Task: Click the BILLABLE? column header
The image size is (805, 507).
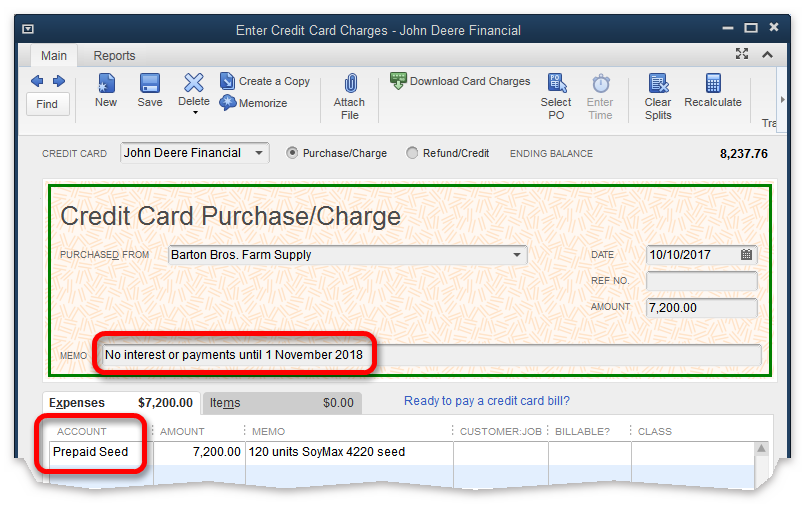Action: click(582, 432)
